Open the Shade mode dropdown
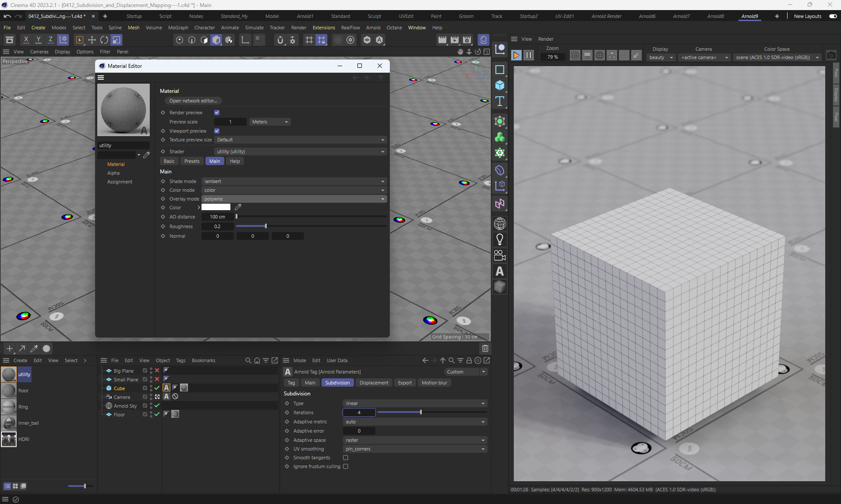The image size is (841, 504). (294, 181)
